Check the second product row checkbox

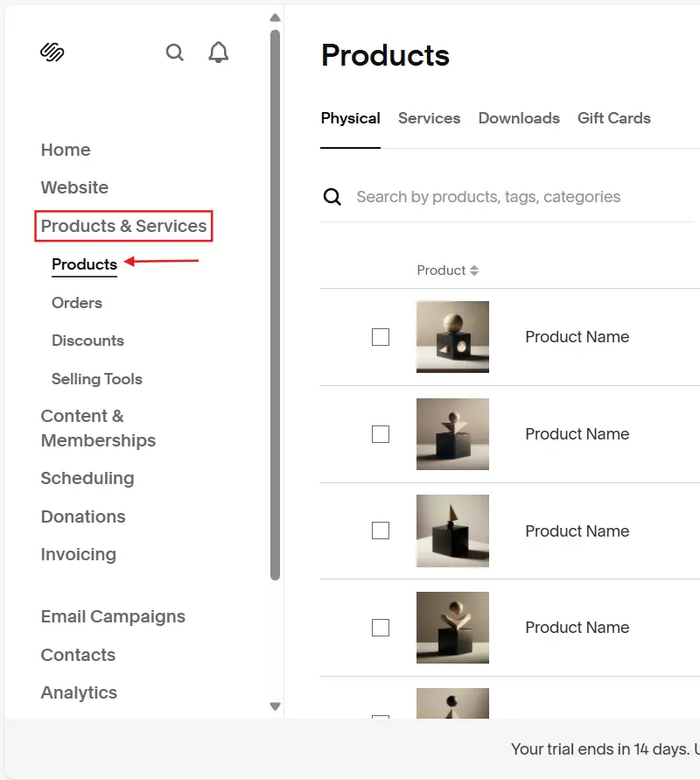coord(381,434)
